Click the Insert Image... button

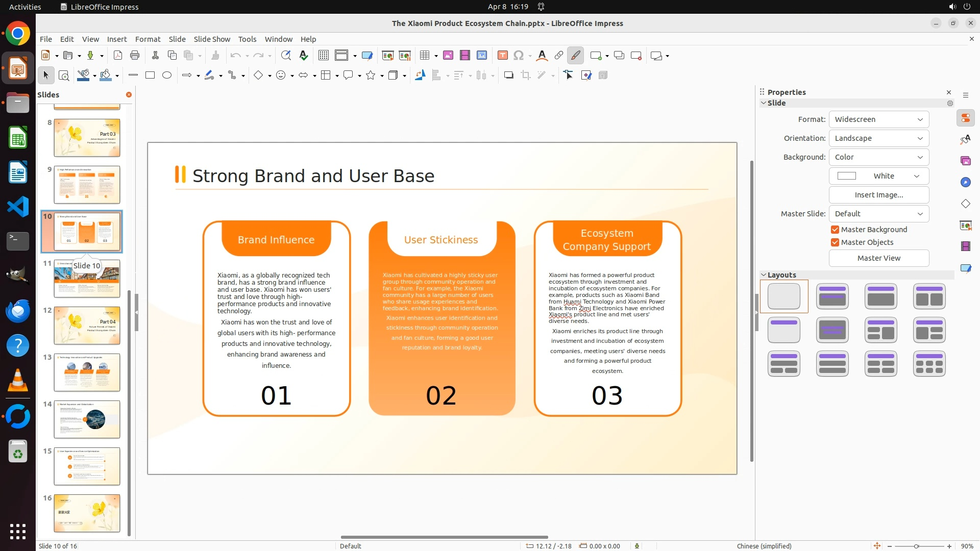tap(878, 195)
